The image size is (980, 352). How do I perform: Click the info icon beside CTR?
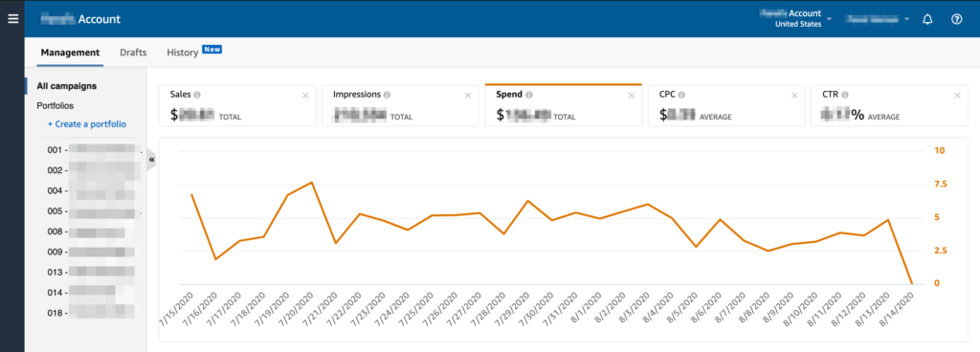click(844, 96)
